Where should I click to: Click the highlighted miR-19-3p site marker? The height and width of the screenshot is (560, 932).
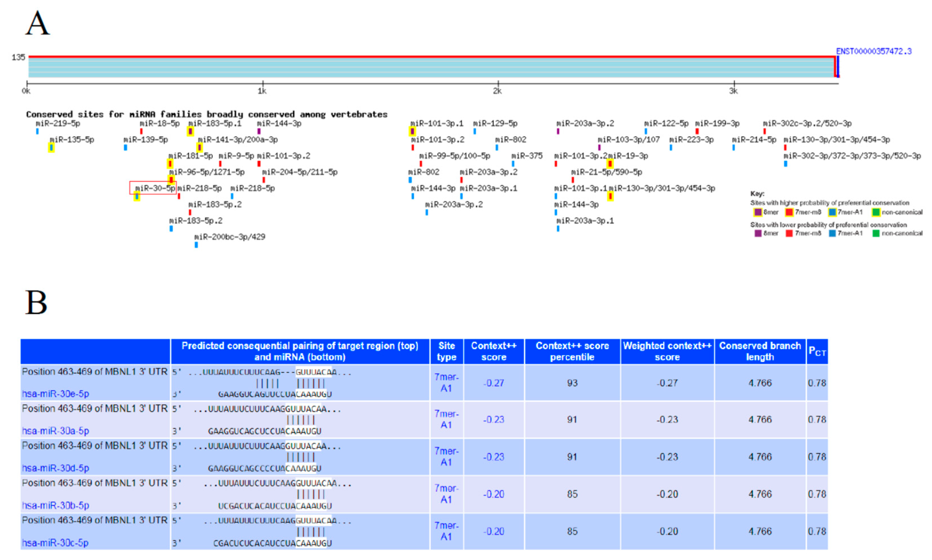(x=610, y=164)
